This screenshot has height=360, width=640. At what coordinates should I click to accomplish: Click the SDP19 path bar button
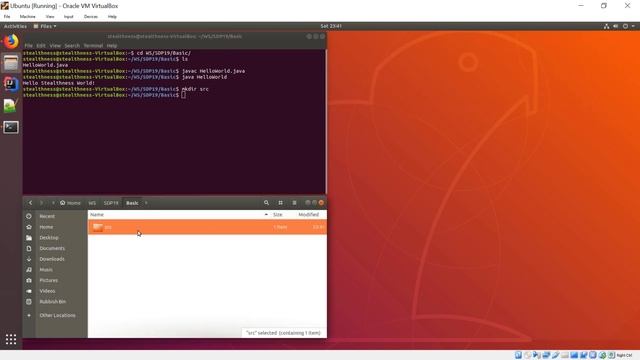(x=111, y=203)
